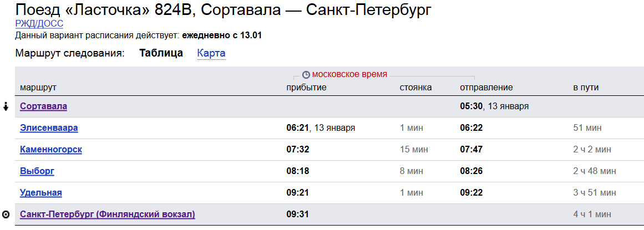Click the clock icon beside московское время
Viewport: 644px width, 230px height.
(x=306, y=74)
